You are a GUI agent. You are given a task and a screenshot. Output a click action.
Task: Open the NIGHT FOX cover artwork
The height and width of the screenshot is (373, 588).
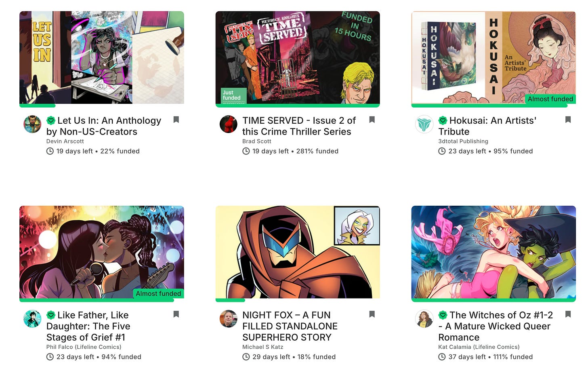298,252
